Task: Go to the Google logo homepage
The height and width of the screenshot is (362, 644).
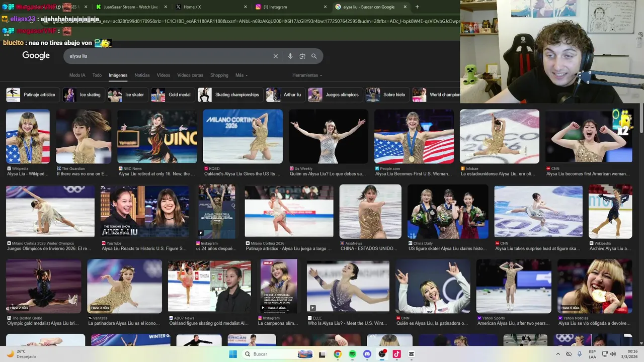Action: point(36,56)
